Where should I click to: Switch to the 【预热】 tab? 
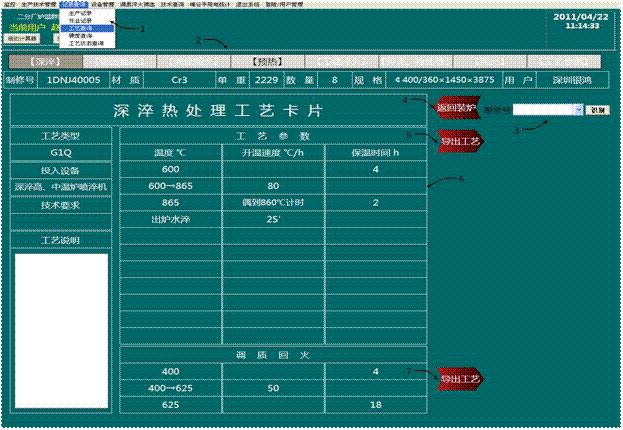[x=265, y=62]
